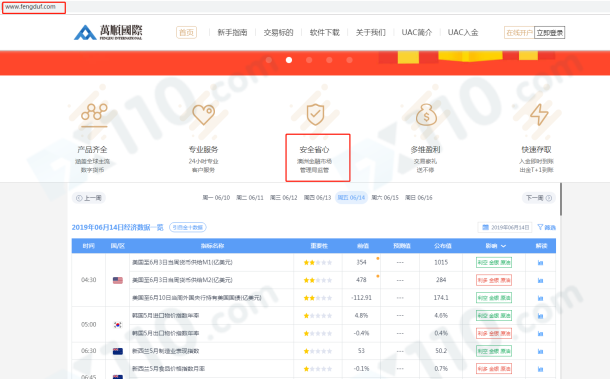This screenshot has width=610, height=379.
Task: Click the 安全省心 shield icon
Action: click(315, 114)
